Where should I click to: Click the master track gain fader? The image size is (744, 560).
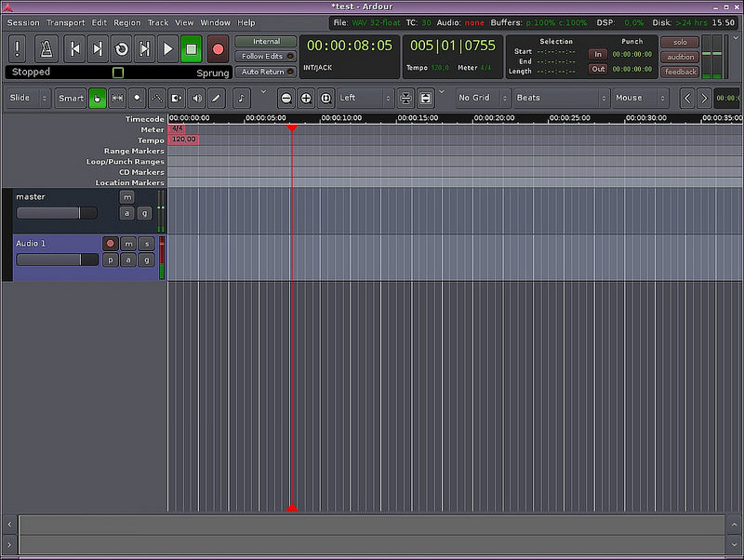tap(57, 213)
